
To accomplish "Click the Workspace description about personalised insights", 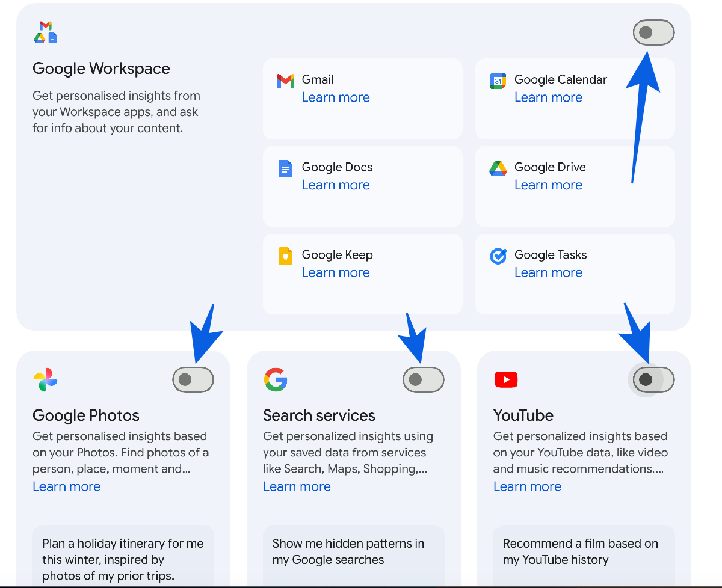I will click(116, 112).
